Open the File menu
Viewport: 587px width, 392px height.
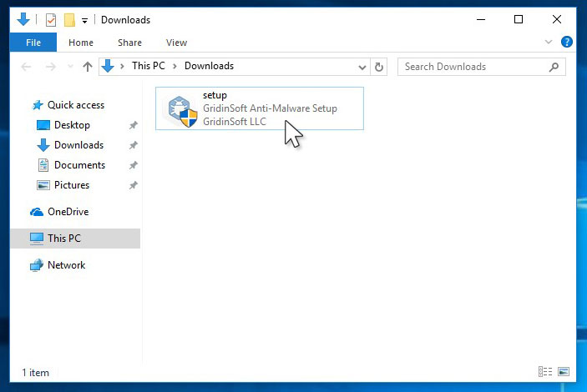(33, 43)
